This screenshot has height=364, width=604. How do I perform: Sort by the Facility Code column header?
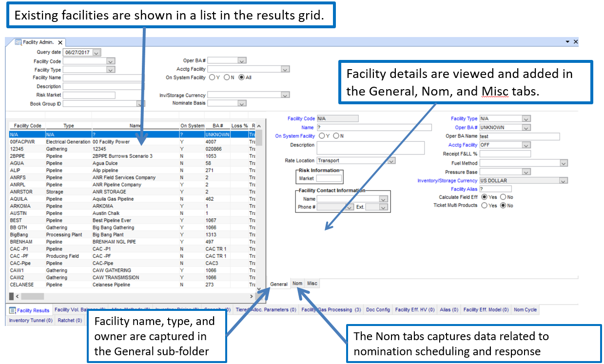[x=27, y=126]
